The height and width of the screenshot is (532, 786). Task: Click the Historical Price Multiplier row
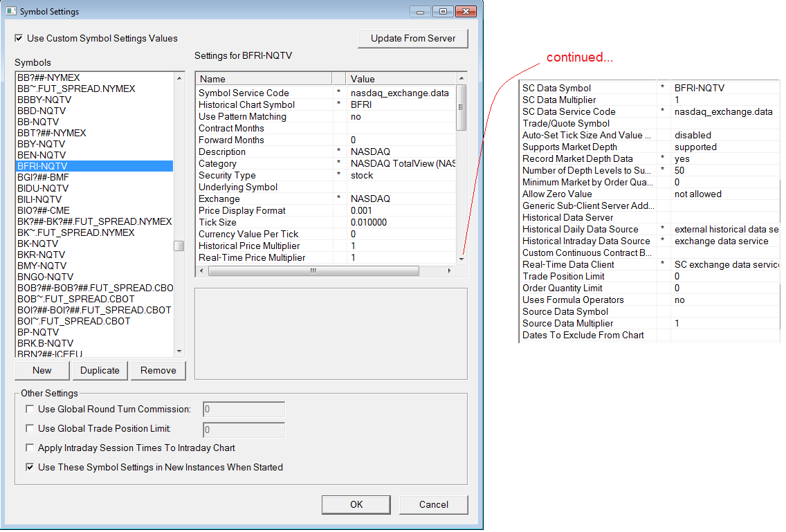(326, 246)
